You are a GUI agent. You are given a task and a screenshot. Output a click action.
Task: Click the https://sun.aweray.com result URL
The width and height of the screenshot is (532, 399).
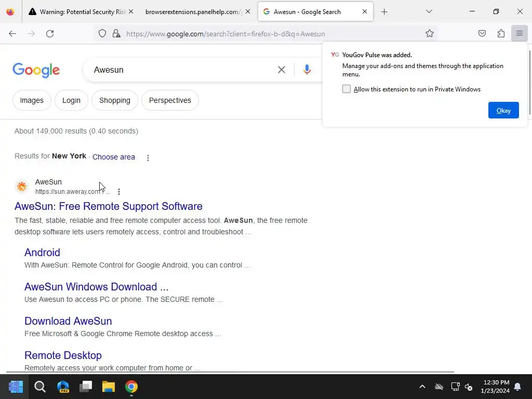tap(73, 191)
